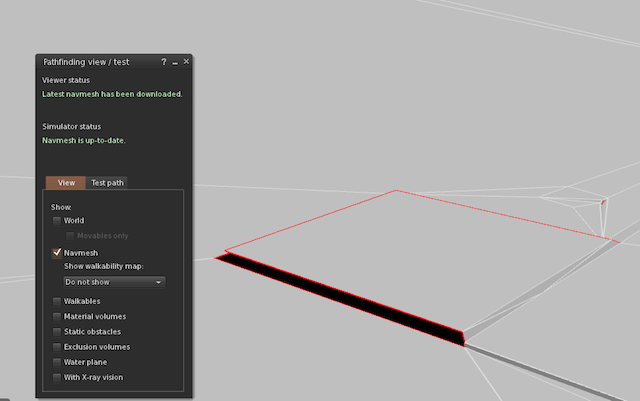Switch to the Test path tab
Image resolution: width=640 pixels, height=401 pixels.
(x=107, y=183)
